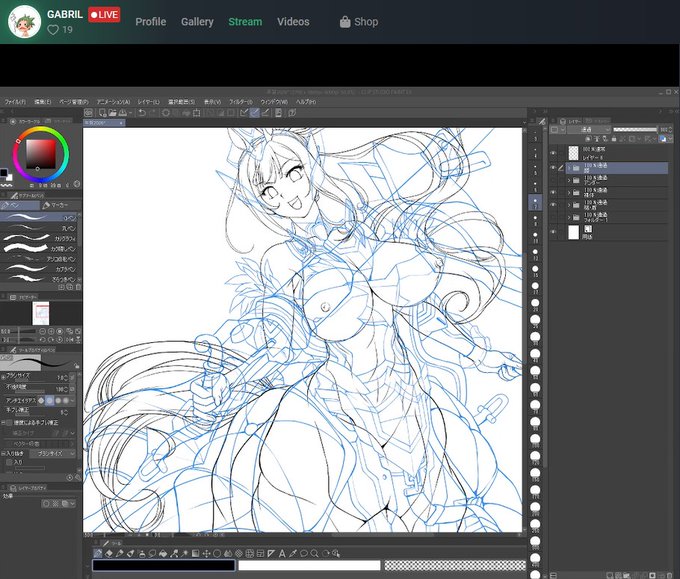Image resolution: width=680 pixels, height=579 pixels.
Task: Open the 入り抜き ブラシサイズ dropdown
Action: coord(54,454)
